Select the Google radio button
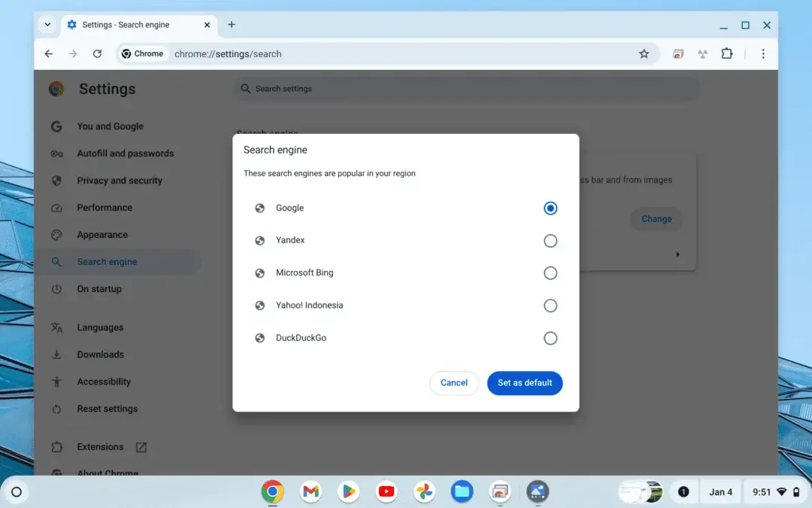 coord(550,208)
